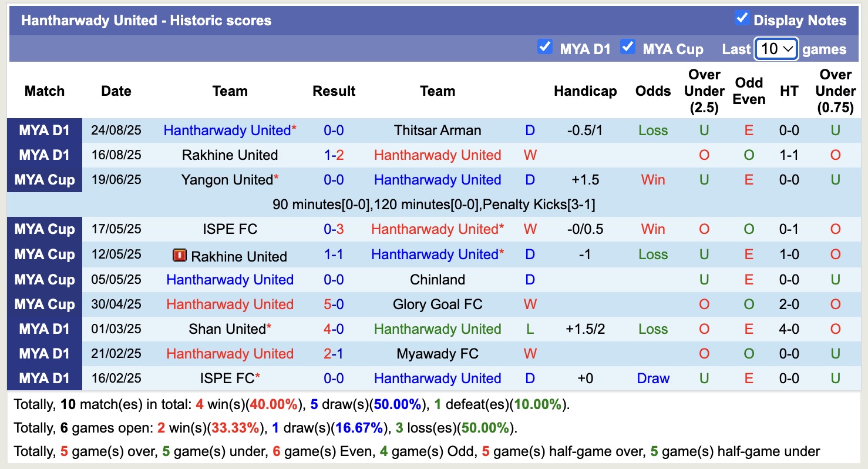Open the Last games count dropdown

776,49
